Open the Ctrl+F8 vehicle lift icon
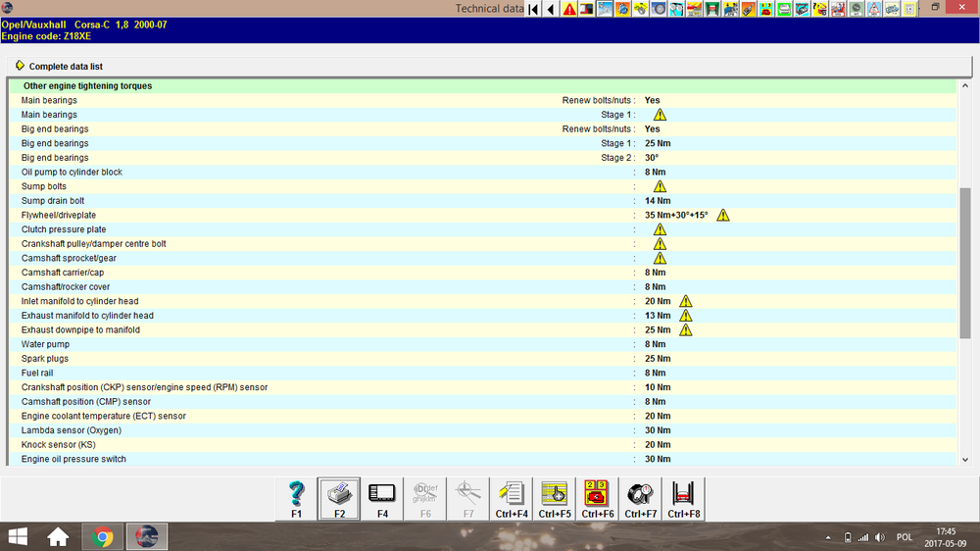This screenshot has height=551, width=980. coord(684,498)
